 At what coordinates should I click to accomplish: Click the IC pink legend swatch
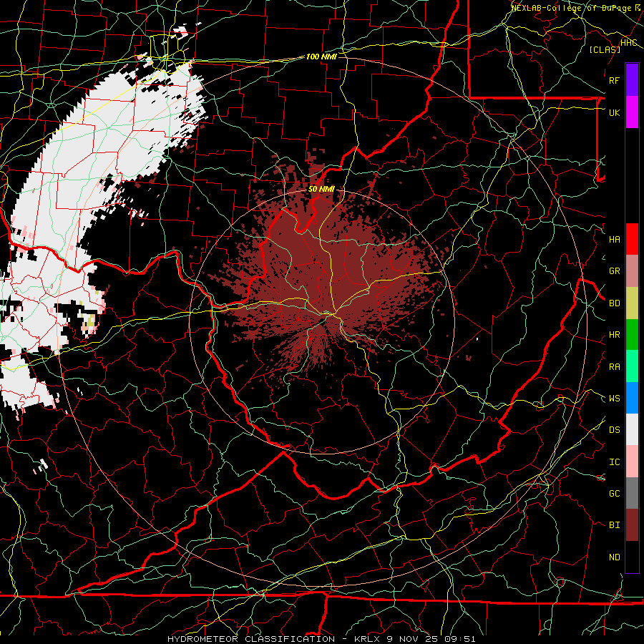click(x=632, y=462)
